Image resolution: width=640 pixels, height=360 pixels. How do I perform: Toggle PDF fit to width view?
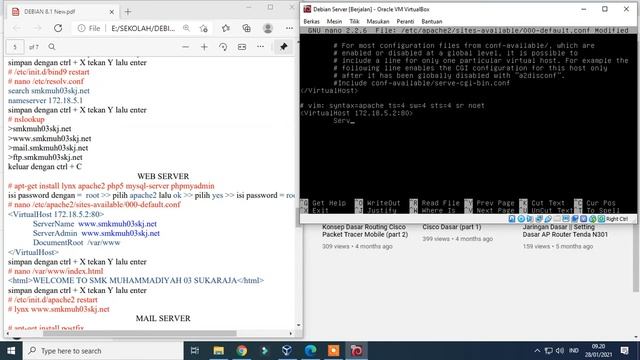pyautogui.click(x=242, y=47)
